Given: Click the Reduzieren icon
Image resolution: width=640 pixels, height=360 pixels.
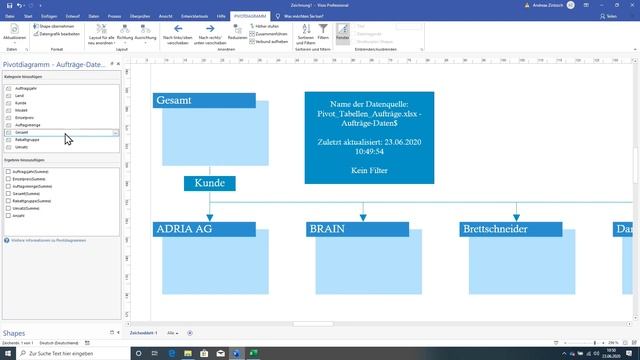Looking at the screenshot, I should pyautogui.click(x=237, y=29).
